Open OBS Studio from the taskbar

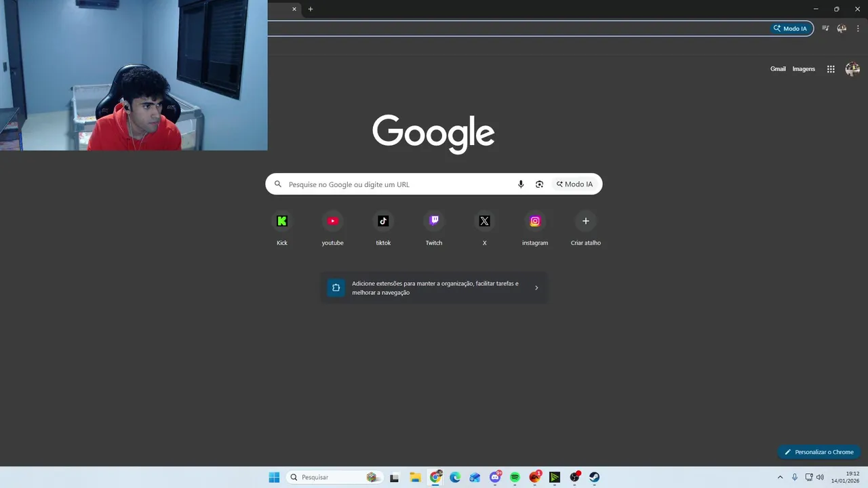tap(575, 477)
